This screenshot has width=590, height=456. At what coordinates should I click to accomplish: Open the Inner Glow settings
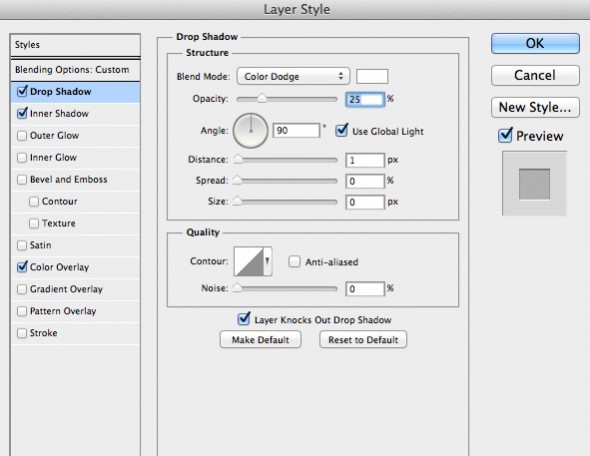click(53, 157)
